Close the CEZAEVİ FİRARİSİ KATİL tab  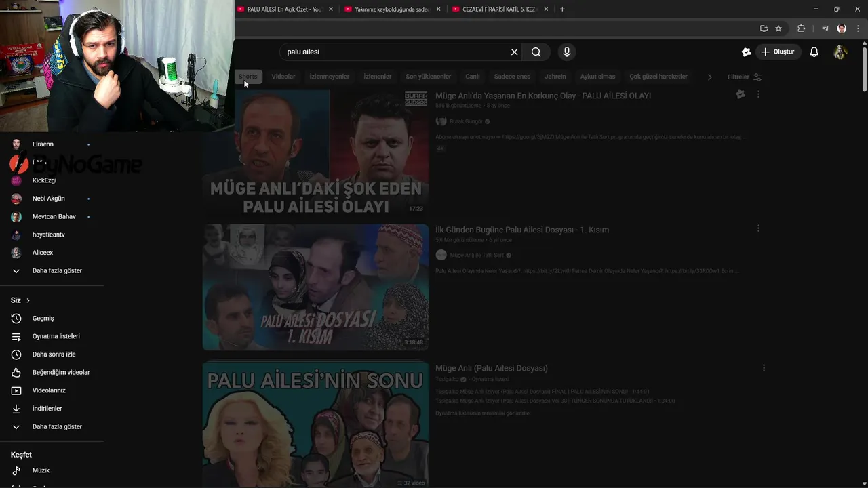[x=546, y=9]
